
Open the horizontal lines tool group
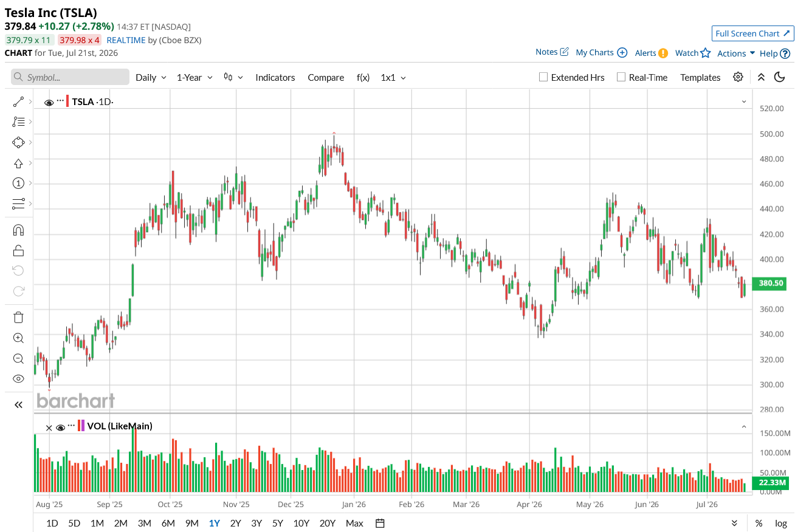(x=18, y=203)
